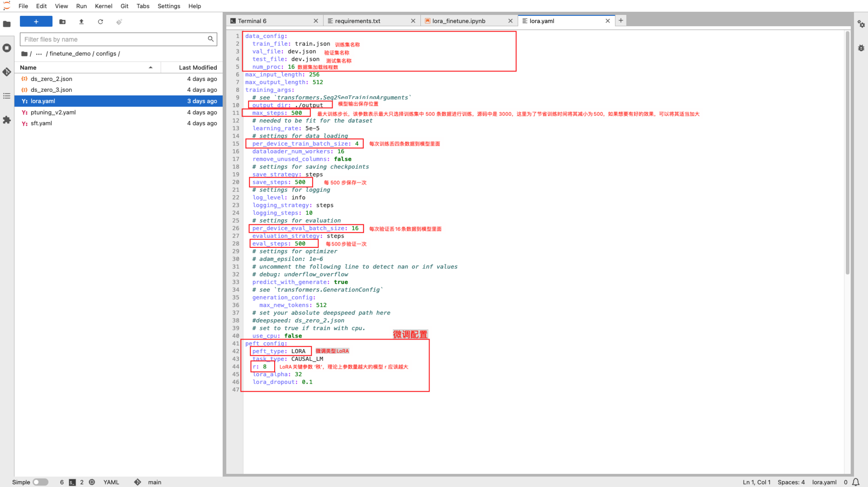This screenshot has height=487, width=868.
Task: Expand the collapsed breadcrumb ellipsis path
Action: point(39,54)
